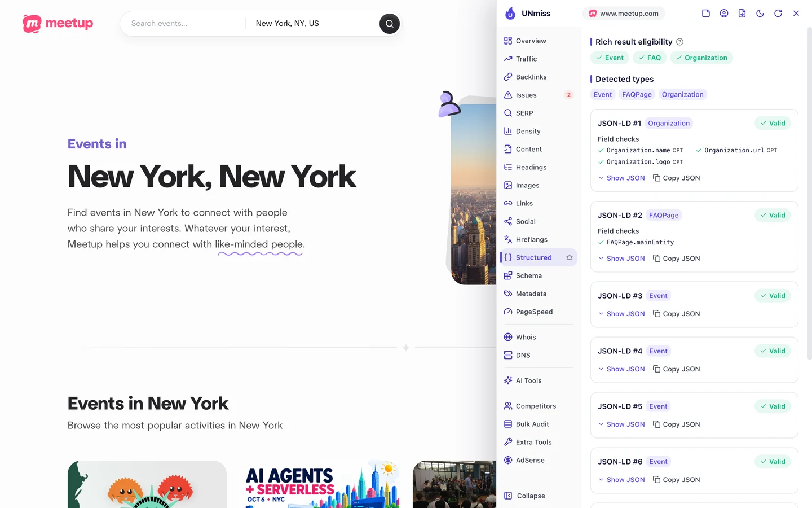Click the refresh icon in UNmiss header
This screenshot has height=508, width=812.
click(x=778, y=14)
